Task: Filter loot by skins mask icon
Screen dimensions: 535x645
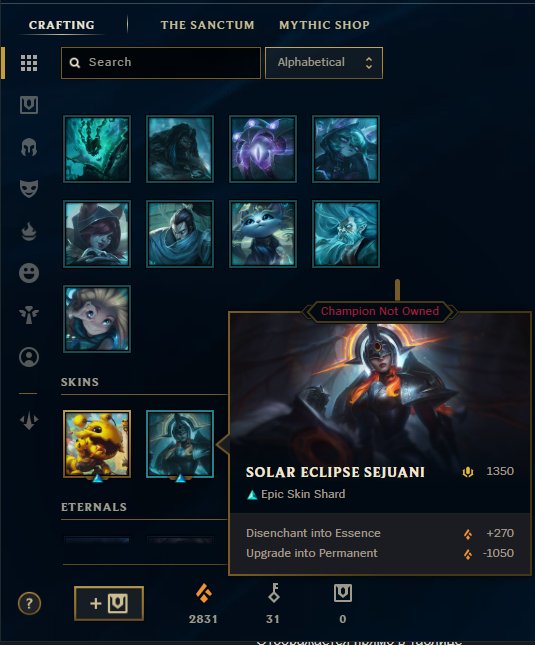Action: (x=29, y=189)
